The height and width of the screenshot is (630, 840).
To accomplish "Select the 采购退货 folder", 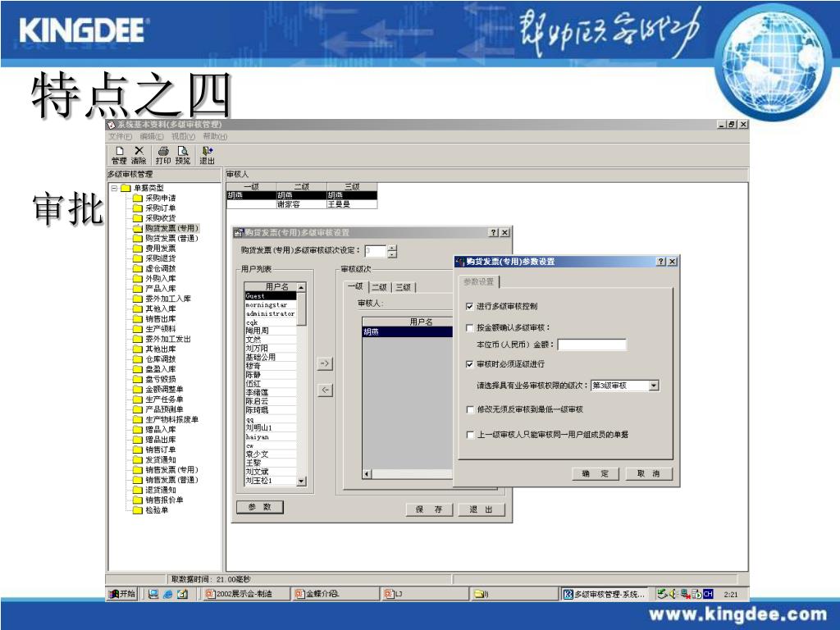I will (154, 258).
